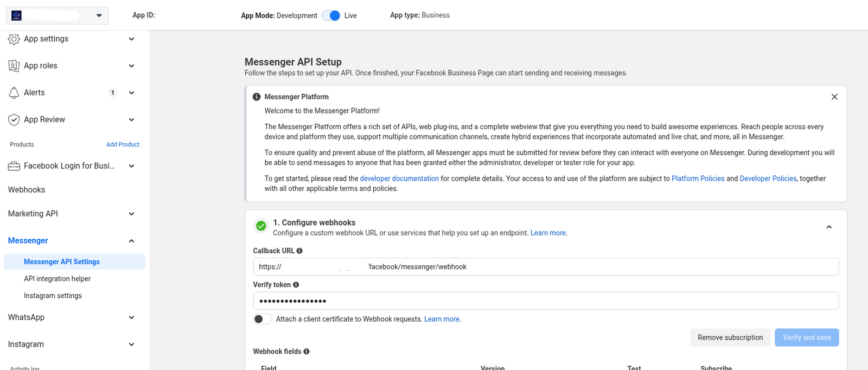Click the Remove subscription button
This screenshot has height=370, width=868.
[x=730, y=337]
